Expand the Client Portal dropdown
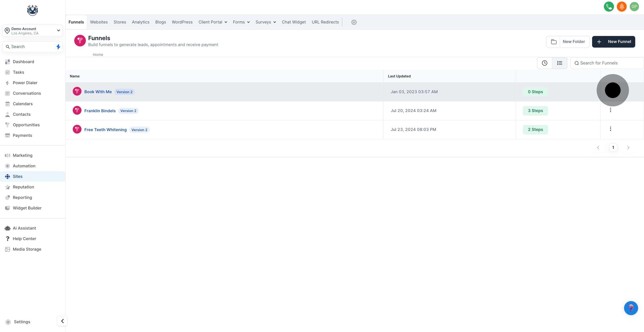Screen dimensions: 644x332 click(x=212, y=22)
